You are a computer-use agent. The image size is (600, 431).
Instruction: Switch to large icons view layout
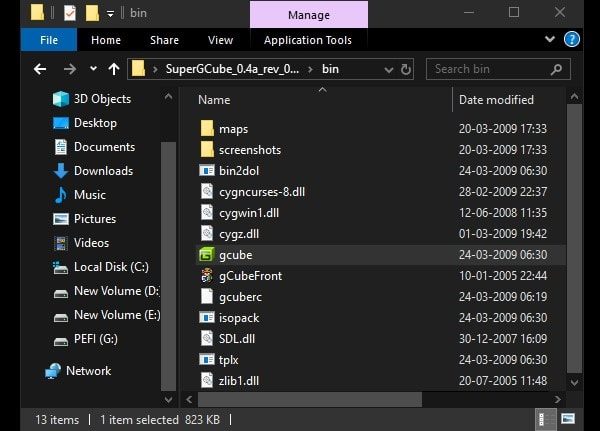(x=568, y=419)
